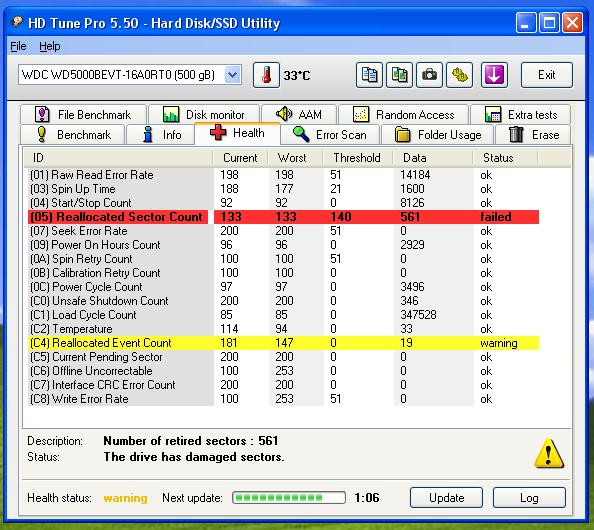Minimize the HD Tune Pro window

point(526,22)
